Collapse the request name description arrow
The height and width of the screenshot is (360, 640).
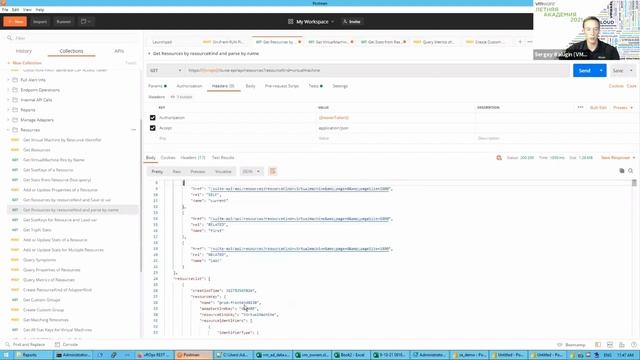tap(149, 53)
